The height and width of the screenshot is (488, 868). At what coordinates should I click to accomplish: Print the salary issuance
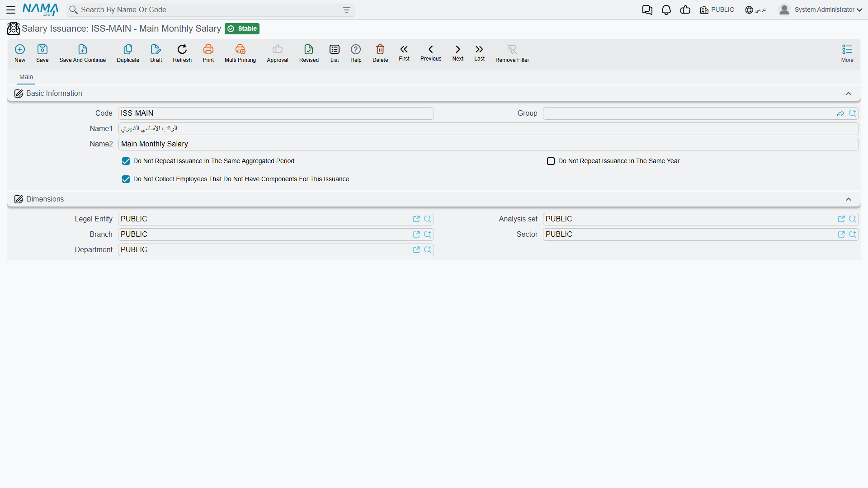tap(208, 53)
